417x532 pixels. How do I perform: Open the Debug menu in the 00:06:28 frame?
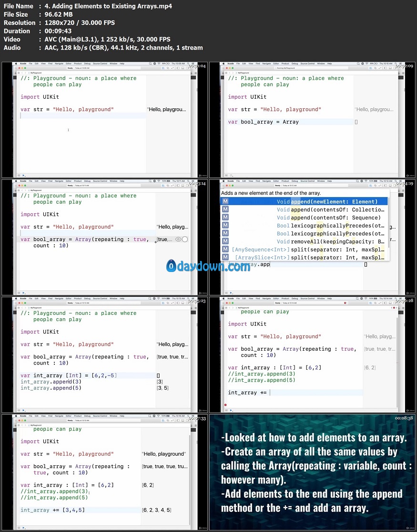pyautogui.click(x=294, y=298)
